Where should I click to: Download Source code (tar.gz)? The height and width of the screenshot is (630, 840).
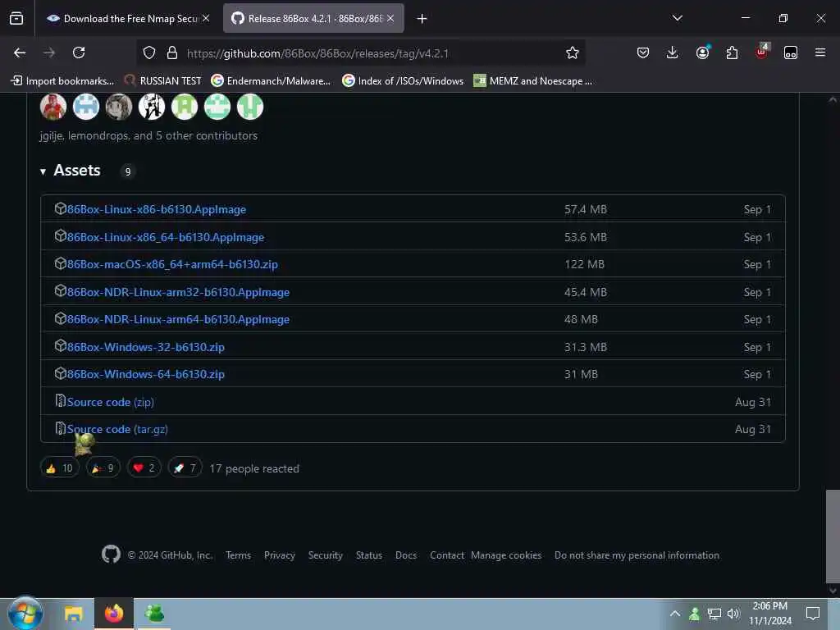[x=117, y=429]
